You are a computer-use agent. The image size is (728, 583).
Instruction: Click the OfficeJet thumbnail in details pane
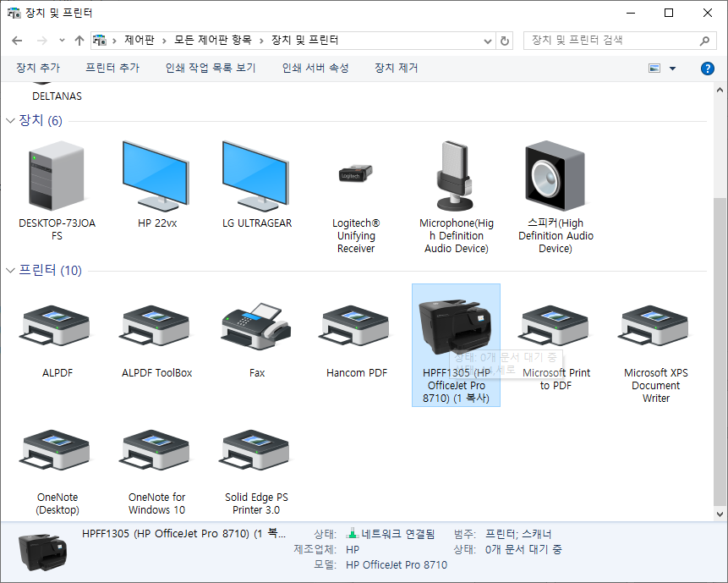[x=43, y=552]
